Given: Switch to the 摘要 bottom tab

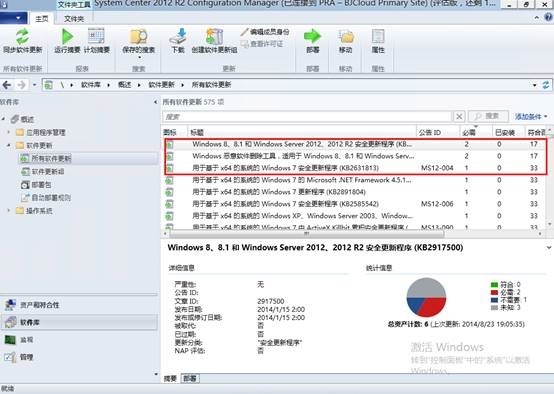Looking at the screenshot, I should tap(170, 378).
